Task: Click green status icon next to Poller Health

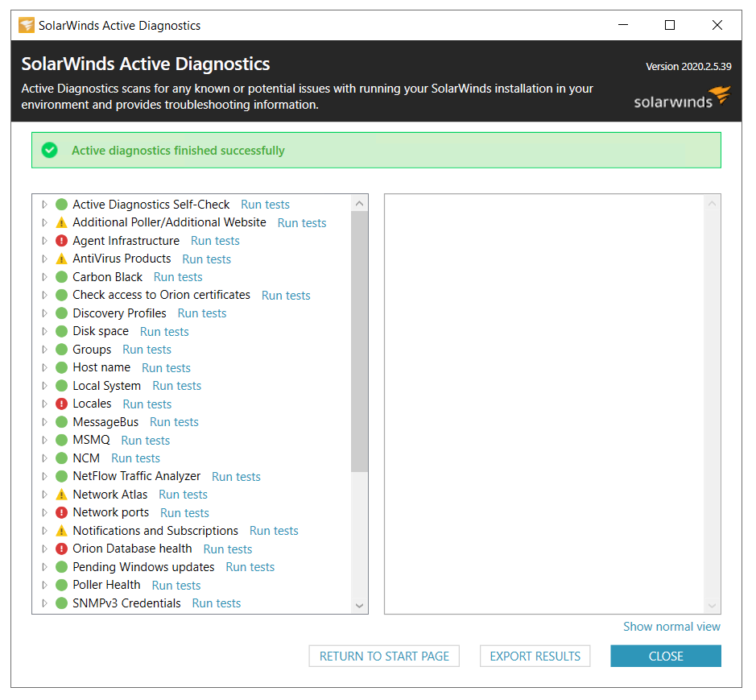Action: tap(61, 585)
